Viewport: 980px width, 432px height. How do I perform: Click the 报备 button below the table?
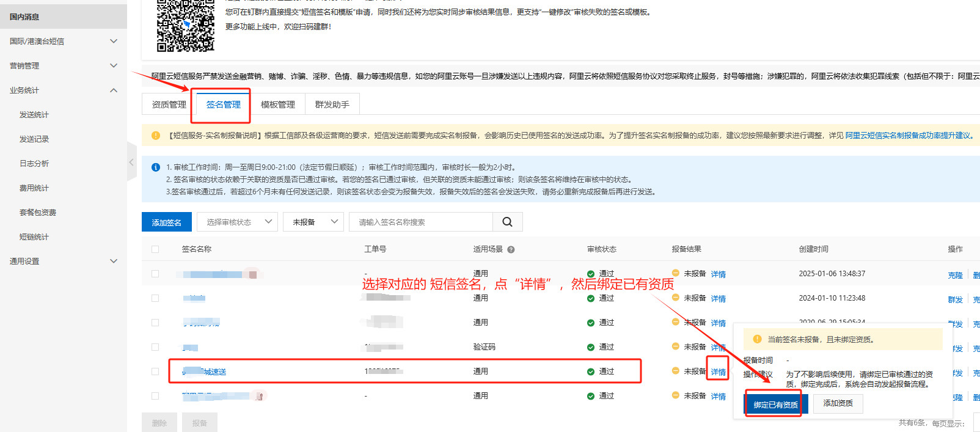click(x=200, y=422)
